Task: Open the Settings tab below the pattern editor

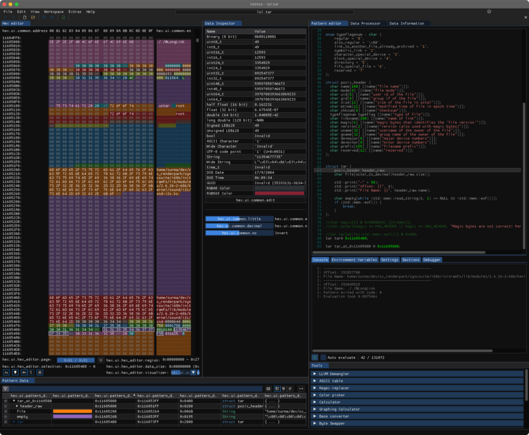Action: (390, 260)
